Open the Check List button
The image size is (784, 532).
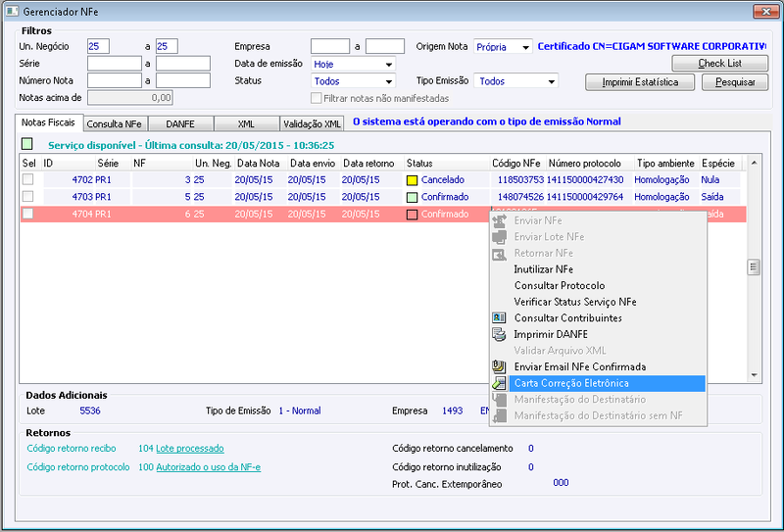[x=719, y=64]
